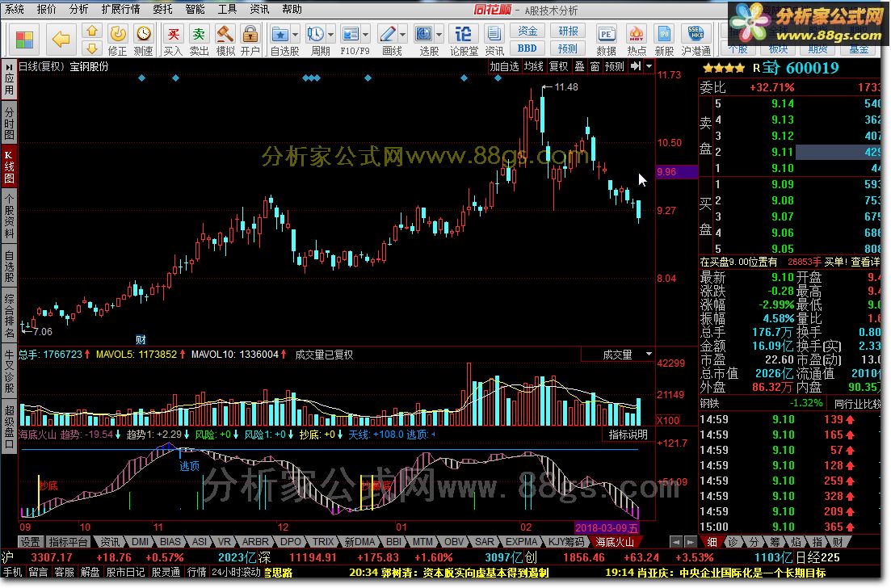891x588 pixels.
Task: Toggle 均线 moving averages display
Action: 533,66
